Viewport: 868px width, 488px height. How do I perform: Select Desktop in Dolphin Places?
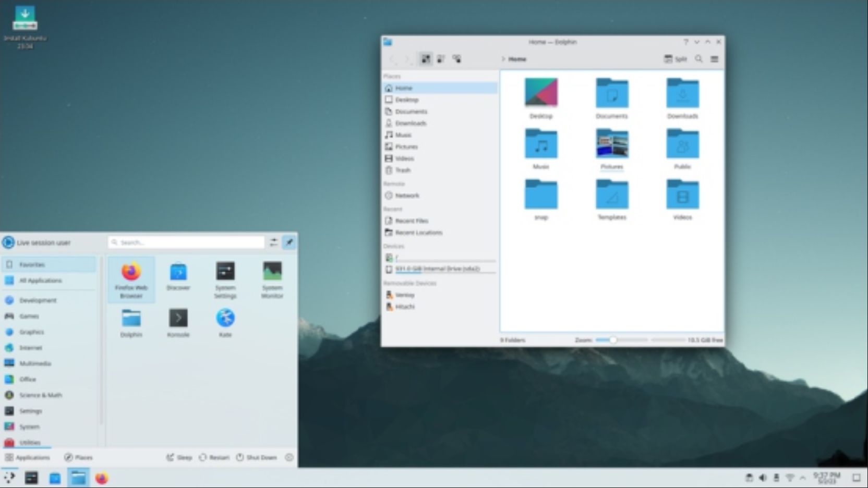point(440,100)
